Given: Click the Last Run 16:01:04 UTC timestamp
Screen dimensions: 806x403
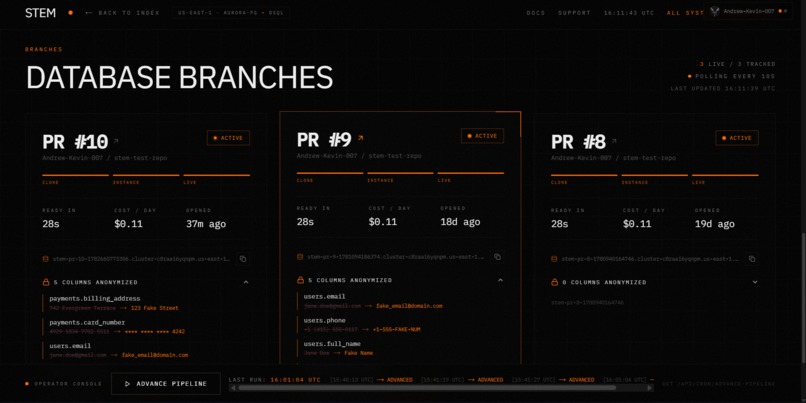Looking at the screenshot, I should pyautogui.click(x=296, y=380).
